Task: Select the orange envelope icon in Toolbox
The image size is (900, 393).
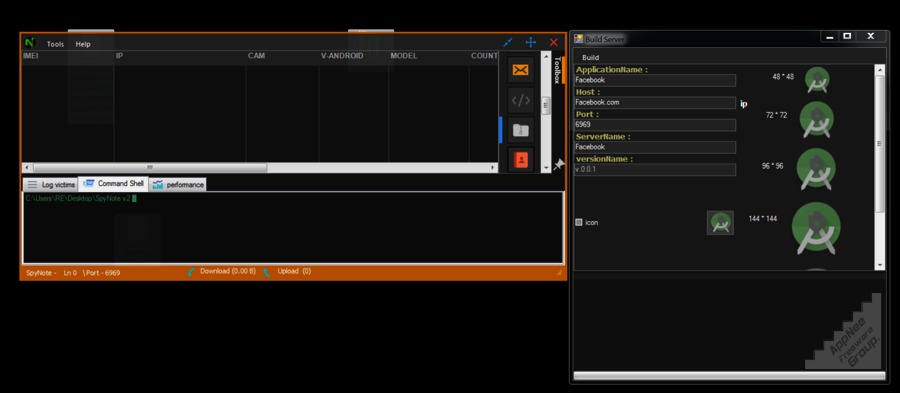Action: point(521,70)
